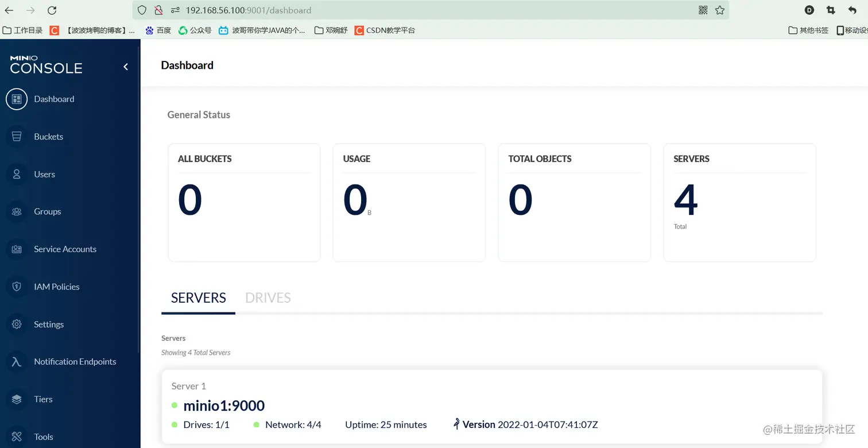Open the 工作目录 bookmark folder

click(23, 30)
